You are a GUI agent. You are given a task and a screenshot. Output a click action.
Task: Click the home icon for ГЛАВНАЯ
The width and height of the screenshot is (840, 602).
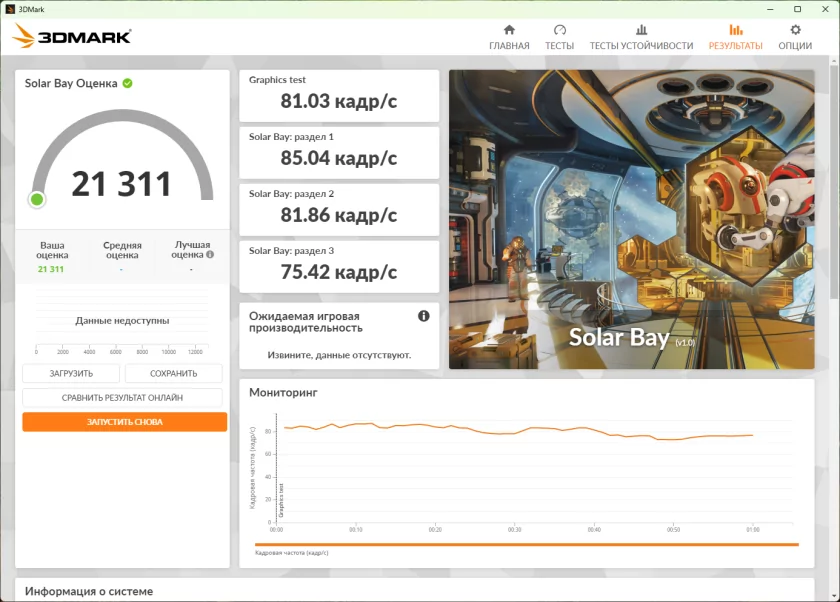tap(509, 30)
